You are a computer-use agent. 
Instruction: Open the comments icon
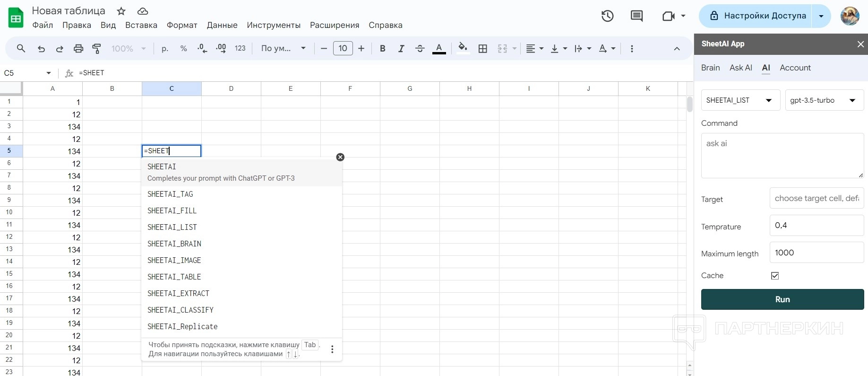point(636,16)
